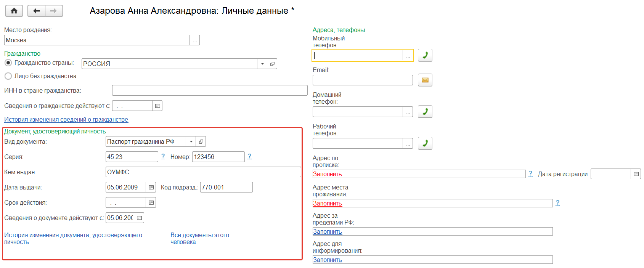Call the work phone number
The image size is (644, 268).
pos(425,143)
